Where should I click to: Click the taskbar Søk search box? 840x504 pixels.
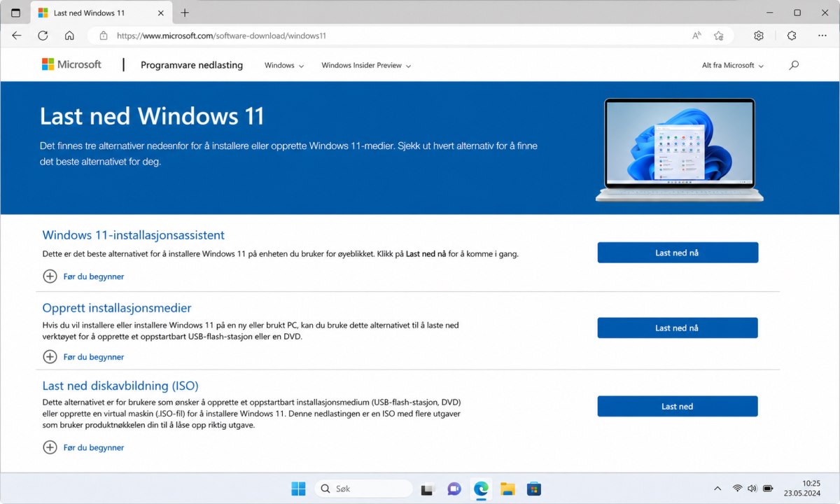coord(363,489)
